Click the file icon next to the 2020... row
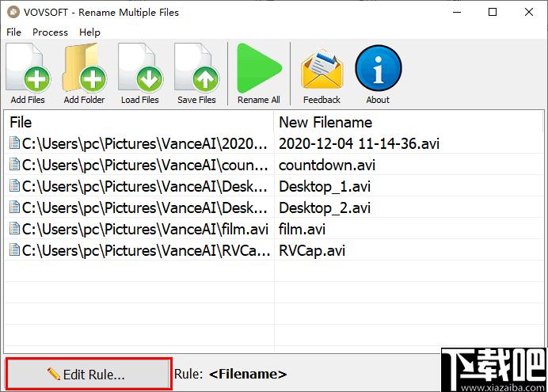This screenshot has height=392, width=548. (14, 143)
